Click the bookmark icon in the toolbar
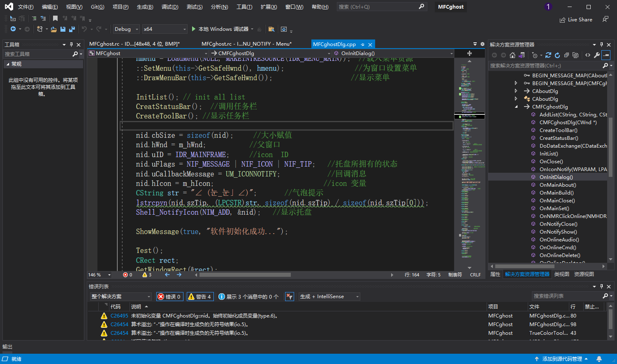Viewport: 617px width, 364px height. [x=55, y=19]
